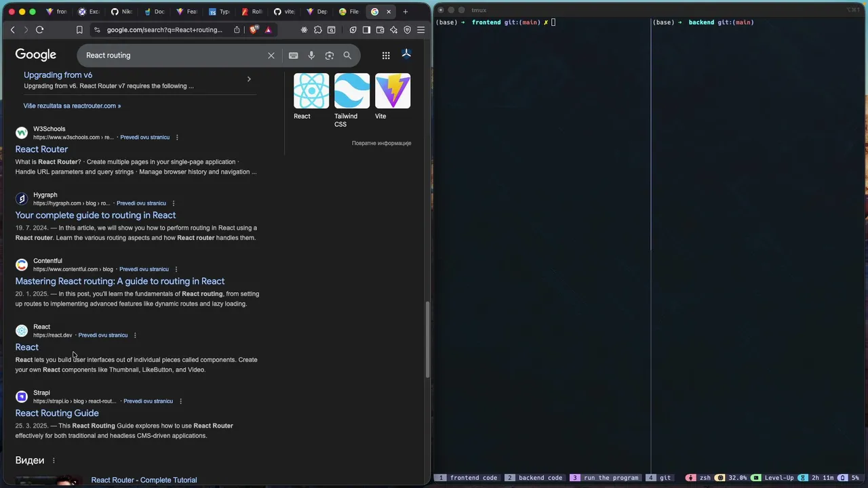Click the browser address bar URL
The height and width of the screenshot is (488, 868).
pos(164,30)
